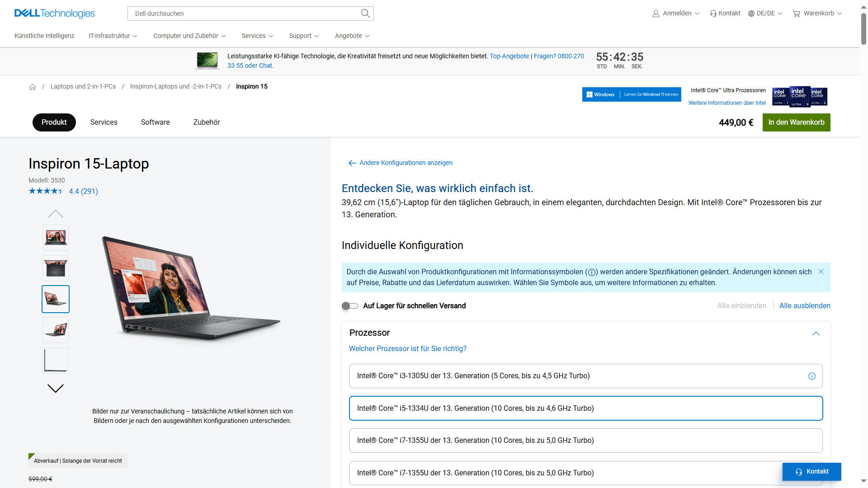Click the home breadcrumb icon
This screenshot has width=868, height=488.
point(33,87)
